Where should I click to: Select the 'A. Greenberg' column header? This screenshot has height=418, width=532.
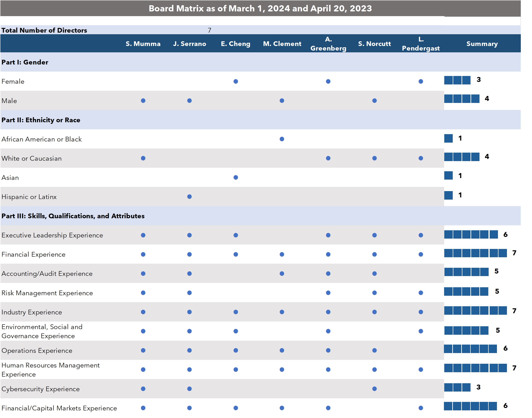328,44
